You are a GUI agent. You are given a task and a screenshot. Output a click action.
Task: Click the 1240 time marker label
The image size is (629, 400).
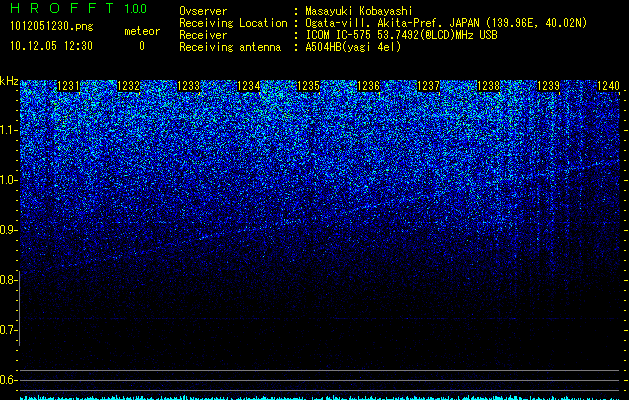(609, 86)
